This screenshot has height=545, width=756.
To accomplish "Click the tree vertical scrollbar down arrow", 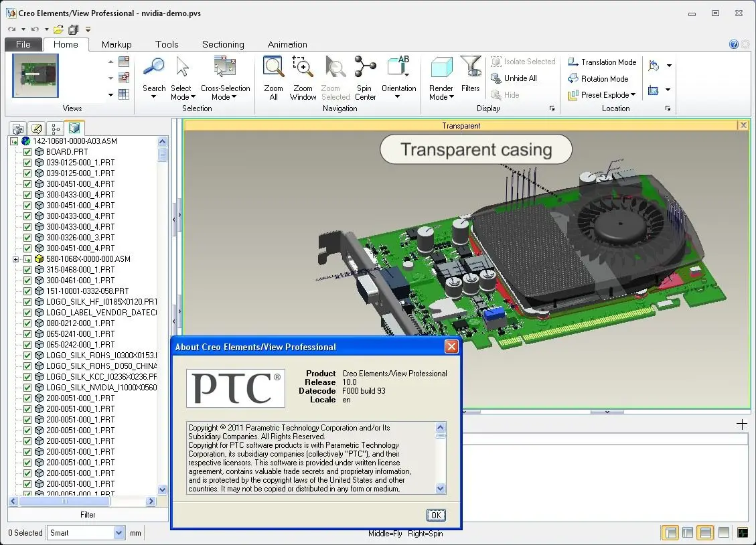I will pos(163,489).
